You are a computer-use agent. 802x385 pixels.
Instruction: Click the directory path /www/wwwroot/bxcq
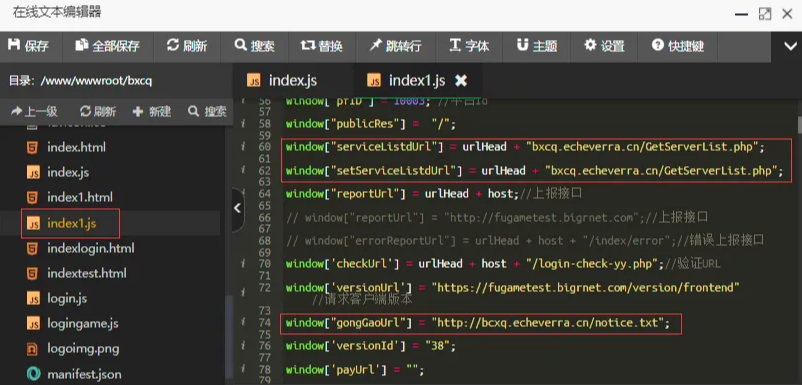coord(96,81)
